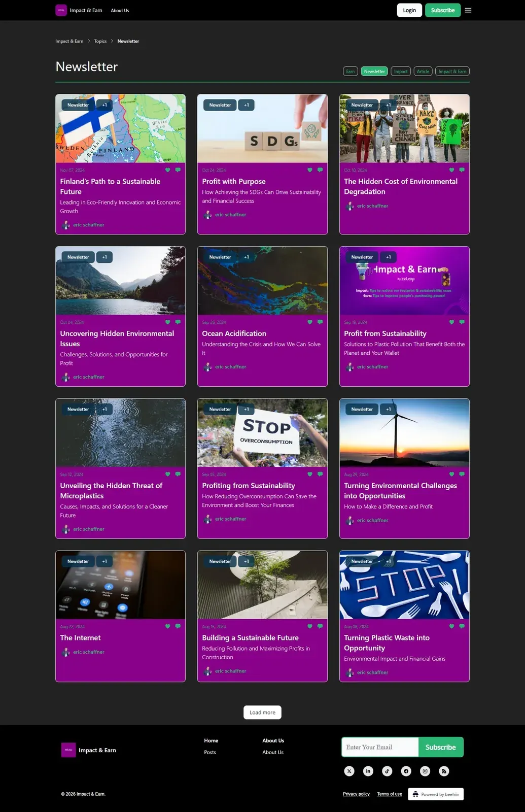Open comments on Finland's Path post
This screenshot has width=525, height=812.
tap(178, 170)
